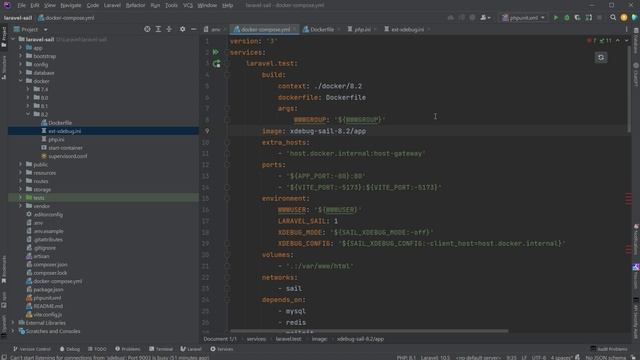Open Problems tool window
640x360 pixels.
(x=127, y=349)
